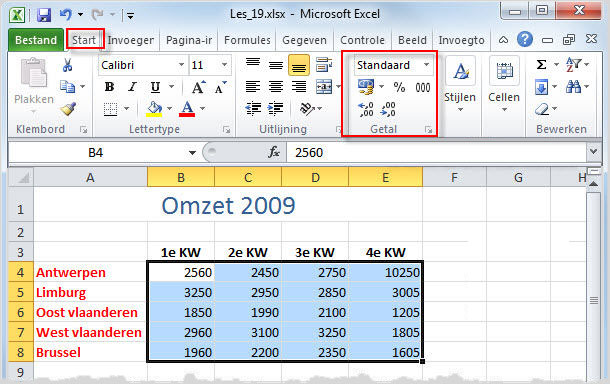Open the Name Box dropdown arrow
The height and width of the screenshot is (384, 610).
[x=192, y=153]
